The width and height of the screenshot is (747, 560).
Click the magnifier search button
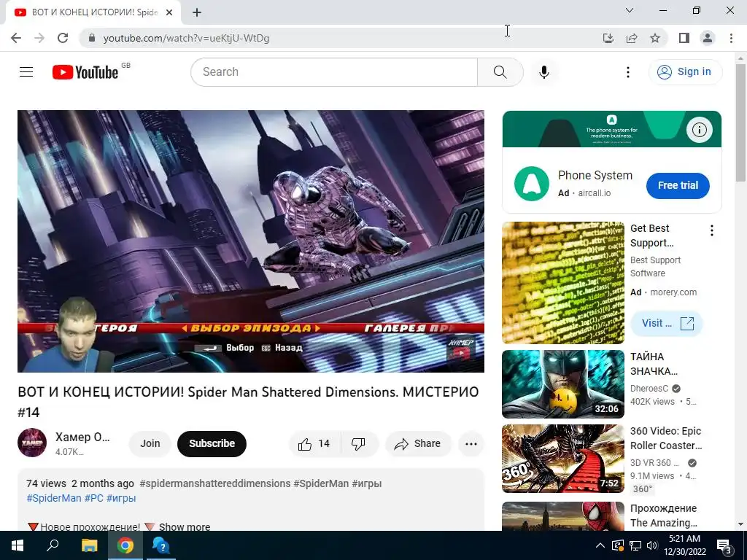(500, 72)
